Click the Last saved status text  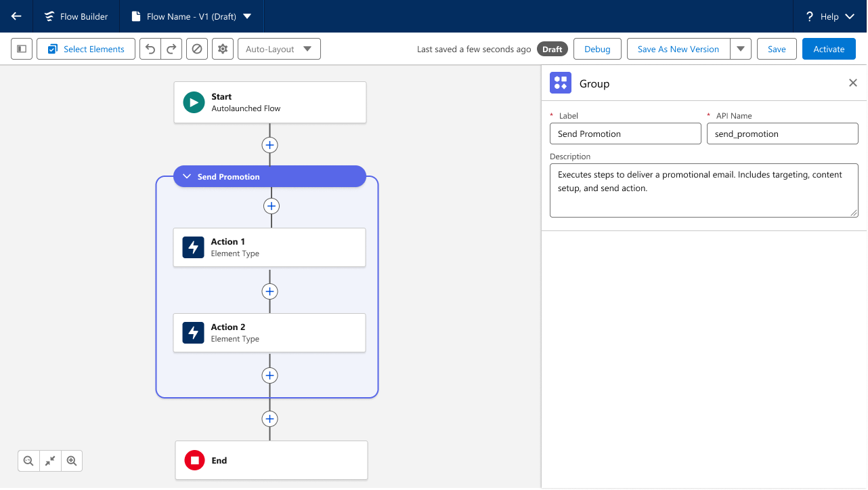point(474,49)
